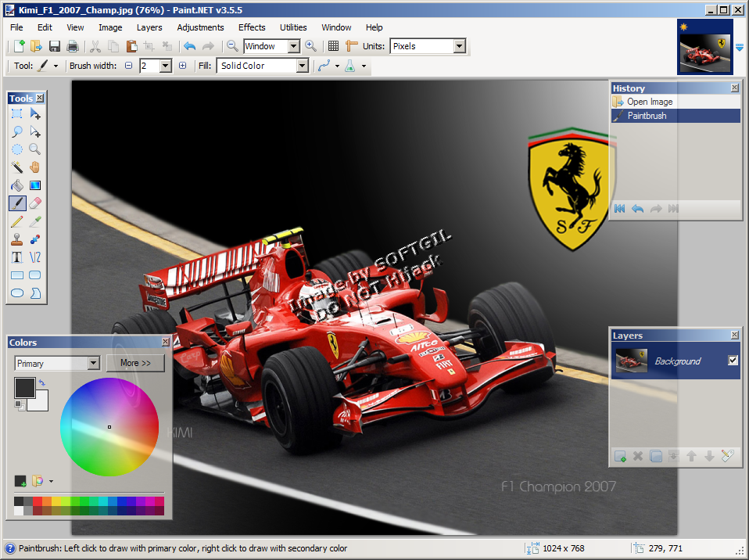Toggle the pixel grid button

(x=333, y=46)
